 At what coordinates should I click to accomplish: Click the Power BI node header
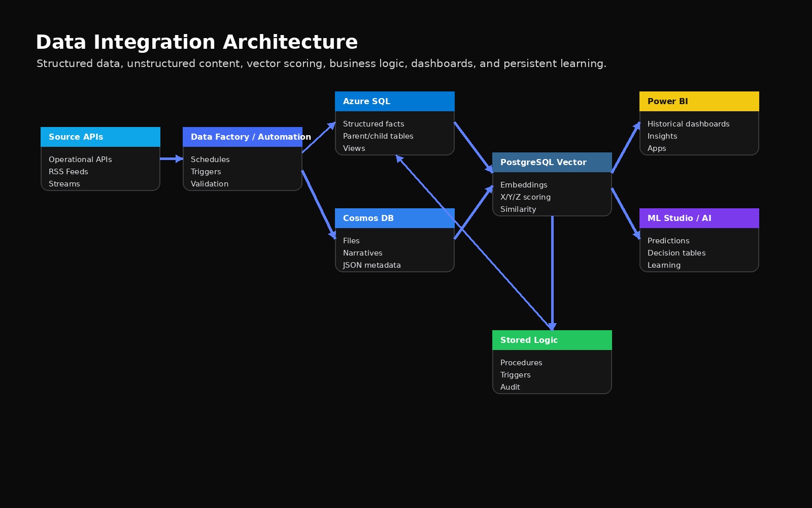pyautogui.click(x=699, y=101)
